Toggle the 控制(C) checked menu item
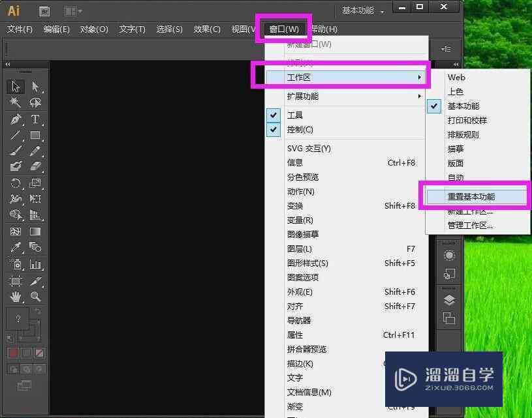Image resolution: width=532 pixels, height=418 pixels. tap(345, 130)
